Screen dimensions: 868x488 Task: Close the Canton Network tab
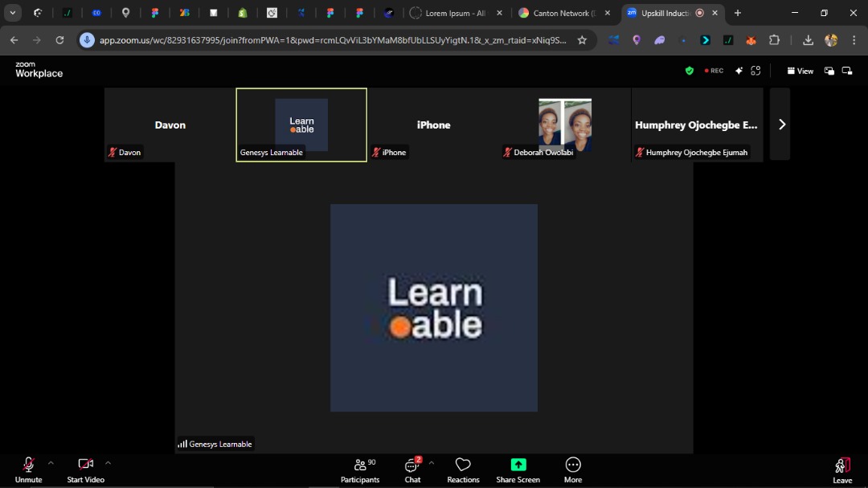[x=608, y=14]
